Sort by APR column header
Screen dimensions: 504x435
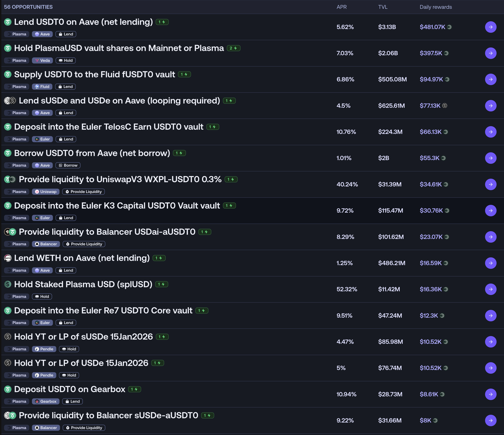342,7
